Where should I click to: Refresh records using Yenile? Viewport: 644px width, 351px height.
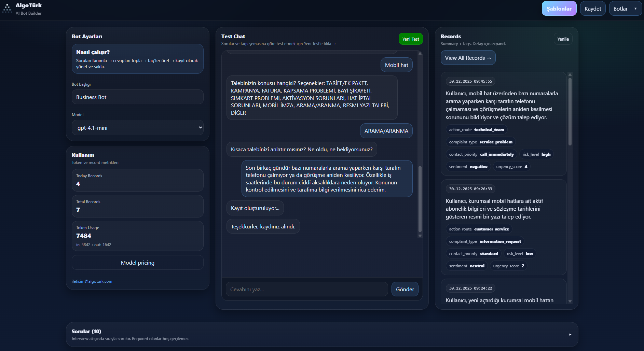[563, 39]
